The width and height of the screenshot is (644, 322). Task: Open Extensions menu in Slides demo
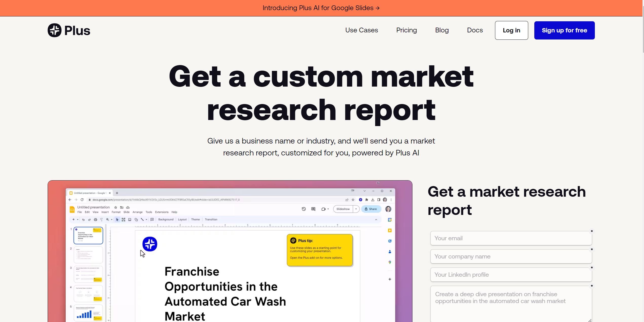point(162,212)
